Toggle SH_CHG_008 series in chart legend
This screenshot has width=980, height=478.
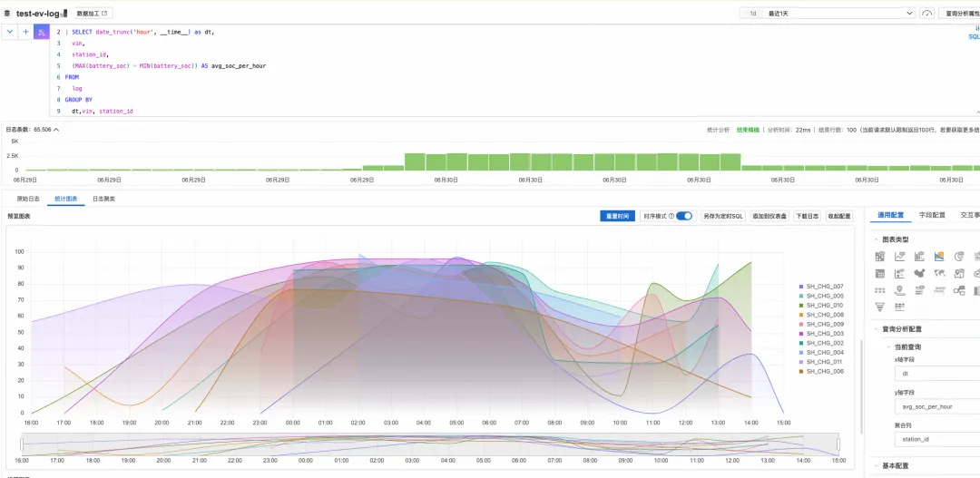821,315
